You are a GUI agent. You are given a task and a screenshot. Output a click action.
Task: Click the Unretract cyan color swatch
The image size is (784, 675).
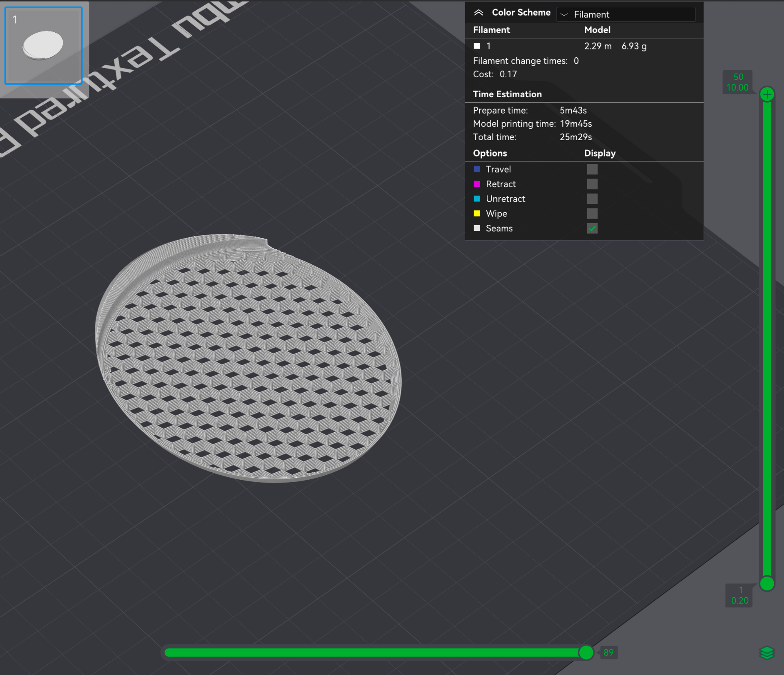[477, 199]
